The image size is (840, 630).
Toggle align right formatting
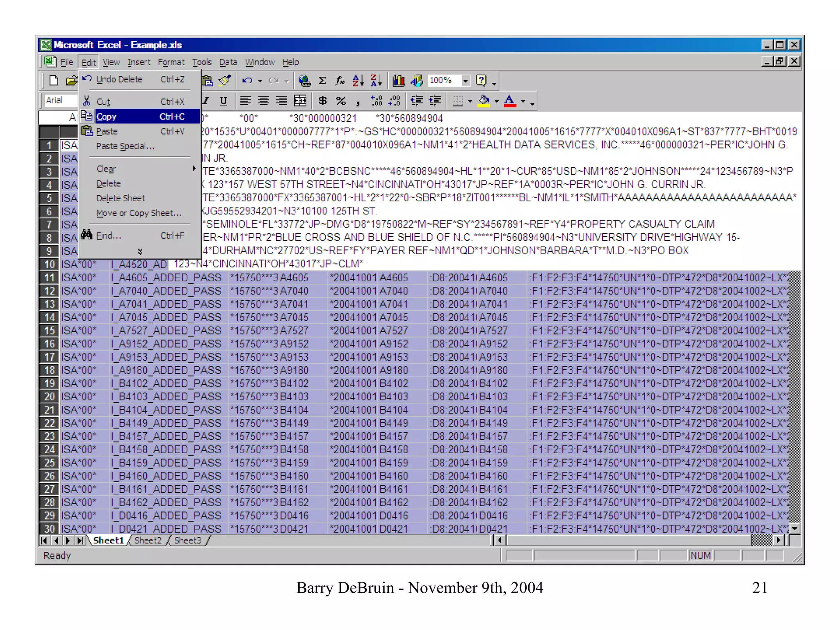point(281,100)
